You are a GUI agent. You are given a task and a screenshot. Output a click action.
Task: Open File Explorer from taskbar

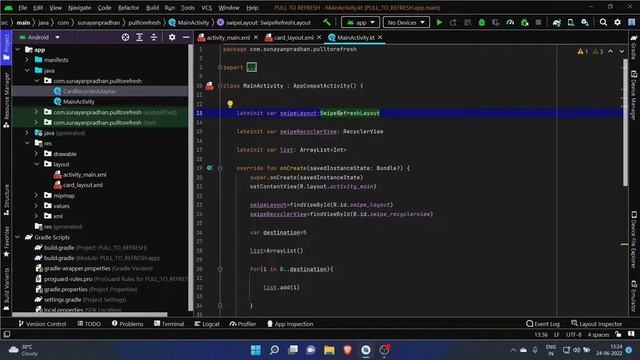click(x=329, y=350)
